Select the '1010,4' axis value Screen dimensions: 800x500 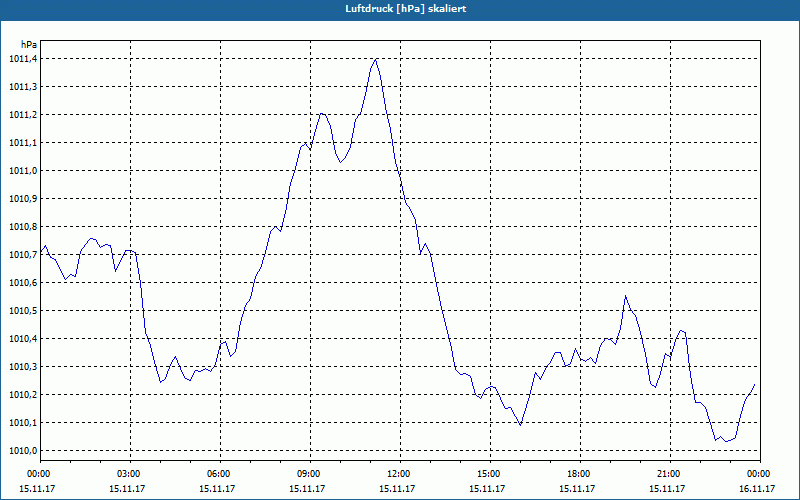(23, 339)
